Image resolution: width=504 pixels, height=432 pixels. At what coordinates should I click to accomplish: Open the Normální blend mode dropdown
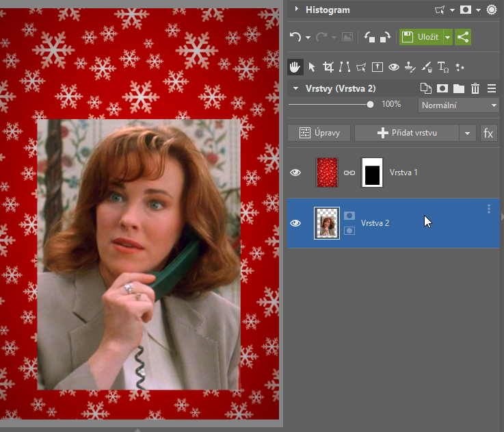pyautogui.click(x=458, y=105)
